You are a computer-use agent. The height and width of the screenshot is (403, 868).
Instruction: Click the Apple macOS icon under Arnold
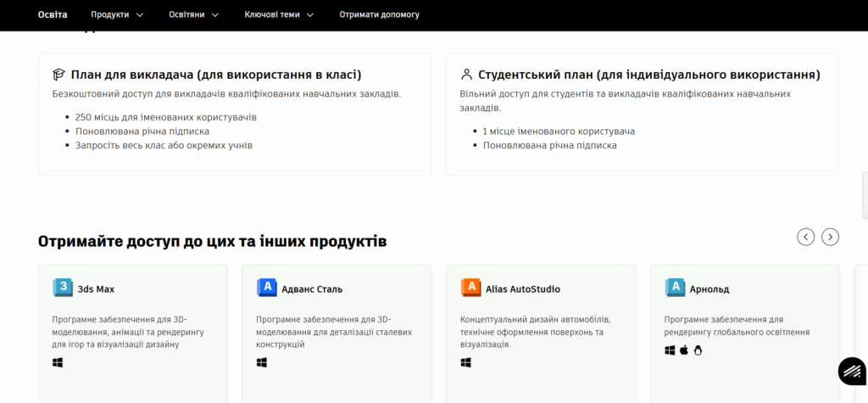pyautogui.click(x=684, y=350)
